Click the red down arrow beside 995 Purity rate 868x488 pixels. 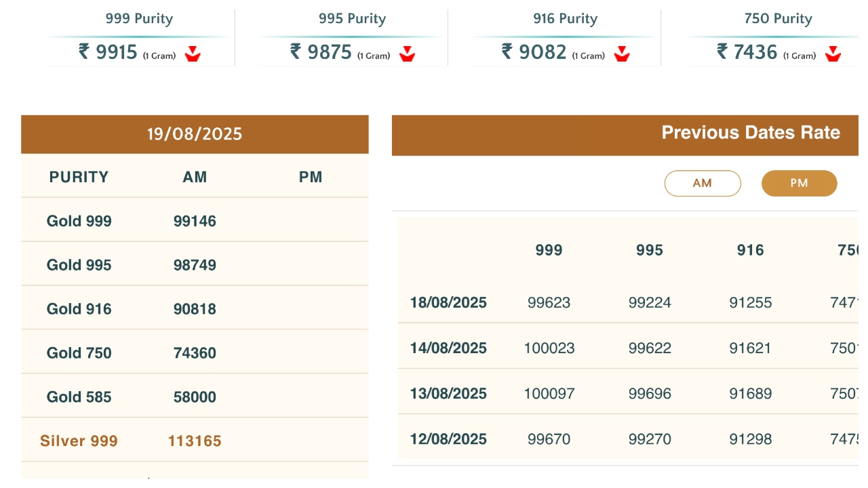pyautogui.click(x=407, y=54)
